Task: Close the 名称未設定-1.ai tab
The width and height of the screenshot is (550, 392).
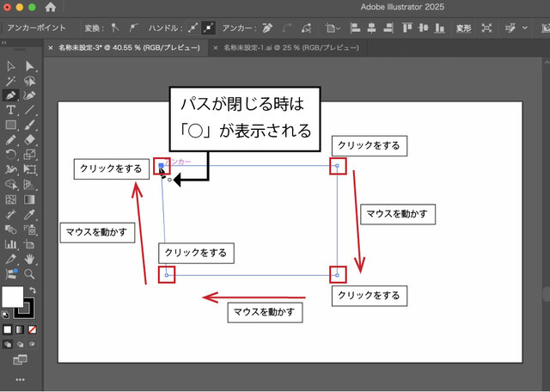Action: pyautogui.click(x=216, y=48)
